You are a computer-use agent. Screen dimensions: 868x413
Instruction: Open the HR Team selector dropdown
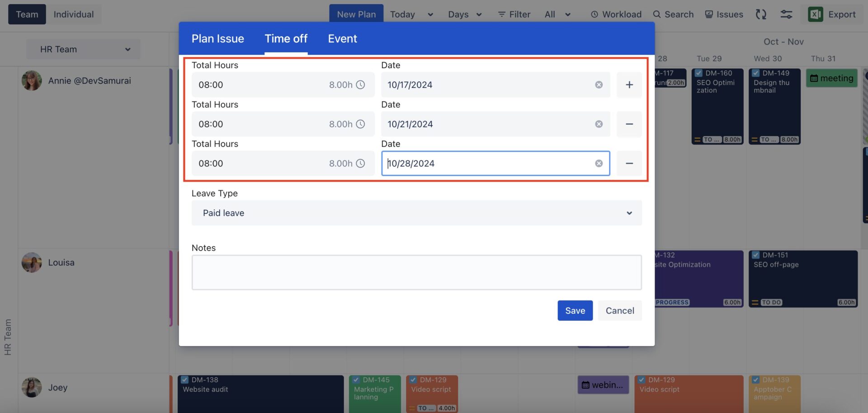tap(83, 49)
